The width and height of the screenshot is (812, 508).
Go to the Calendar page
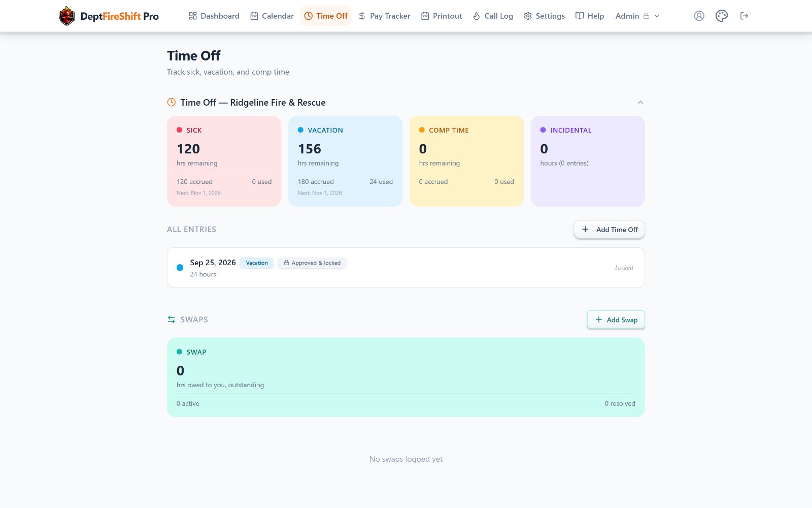[x=272, y=16]
